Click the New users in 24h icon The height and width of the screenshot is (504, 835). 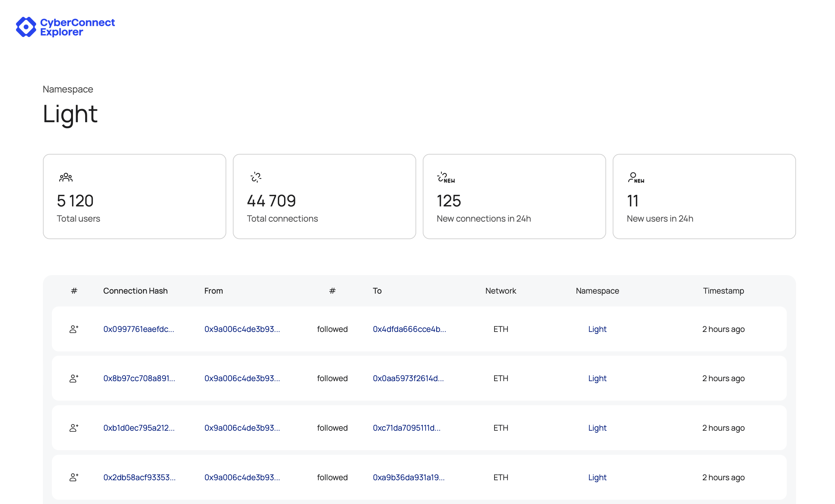tap(636, 177)
